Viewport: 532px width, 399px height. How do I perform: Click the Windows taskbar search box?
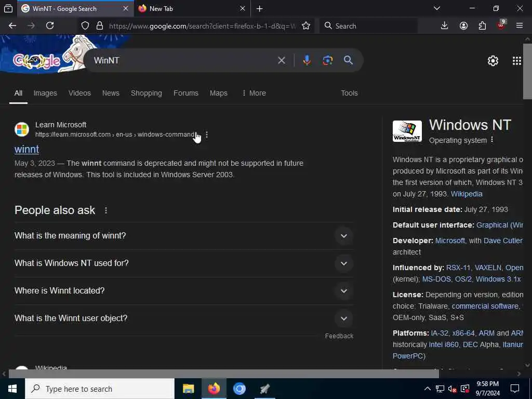[99, 389]
